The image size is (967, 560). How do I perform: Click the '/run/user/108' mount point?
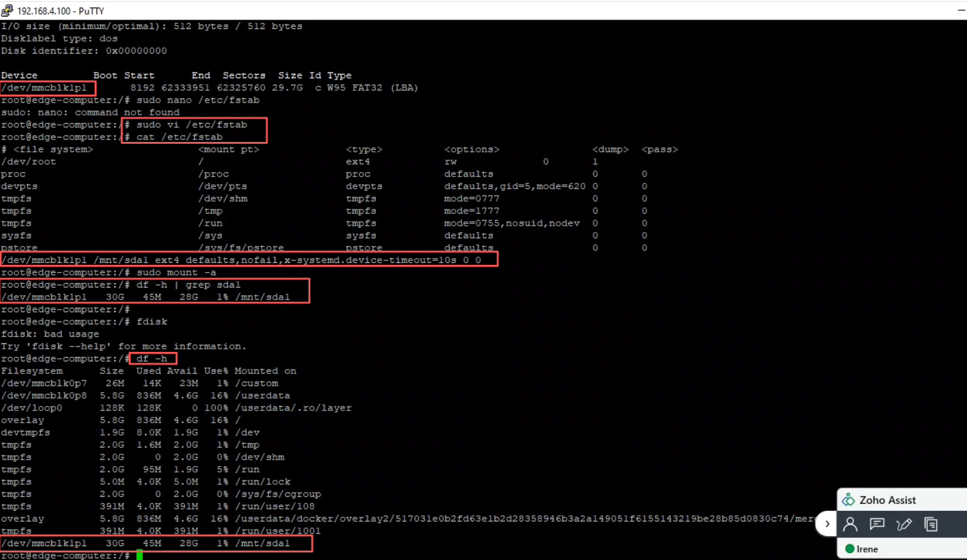coord(274,506)
